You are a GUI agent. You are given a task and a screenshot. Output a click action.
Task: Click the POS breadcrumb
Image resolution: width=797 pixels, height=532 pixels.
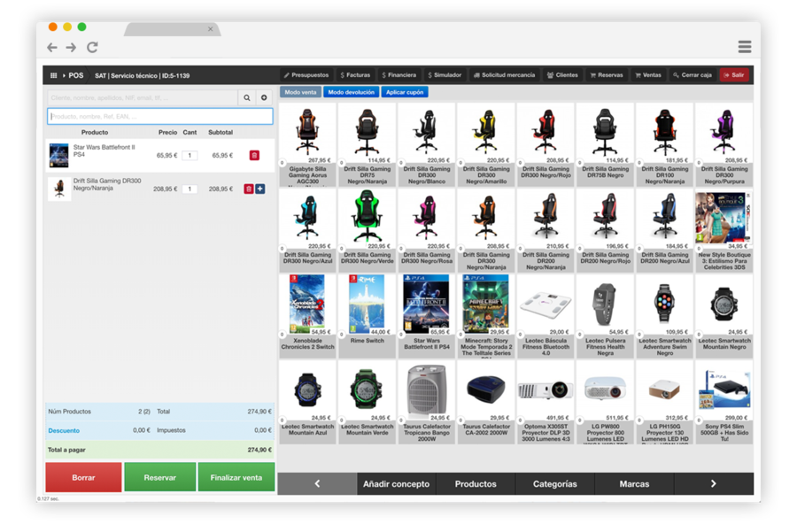click(x=76, y=75)
